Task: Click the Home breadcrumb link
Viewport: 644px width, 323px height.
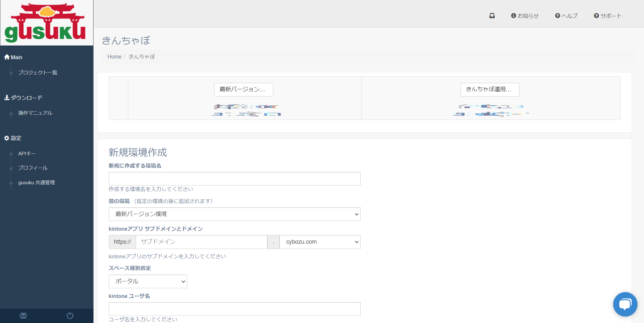Action: [114, 57]
